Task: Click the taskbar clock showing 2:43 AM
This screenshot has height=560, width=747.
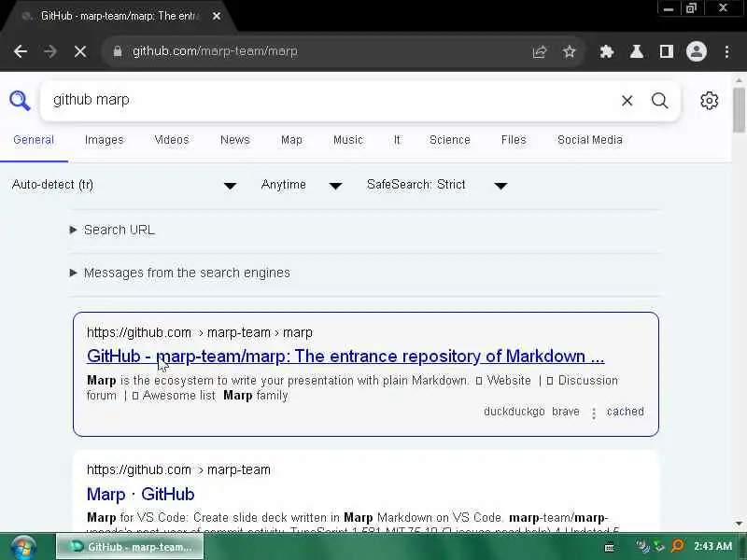Action: [712, 546]
